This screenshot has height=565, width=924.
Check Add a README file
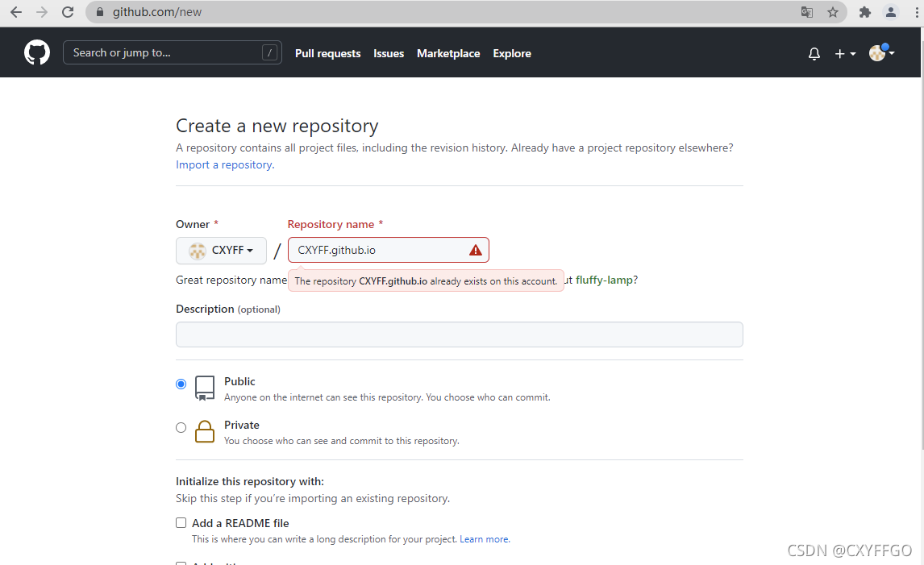pyautogui.click(x=181, y=522)
